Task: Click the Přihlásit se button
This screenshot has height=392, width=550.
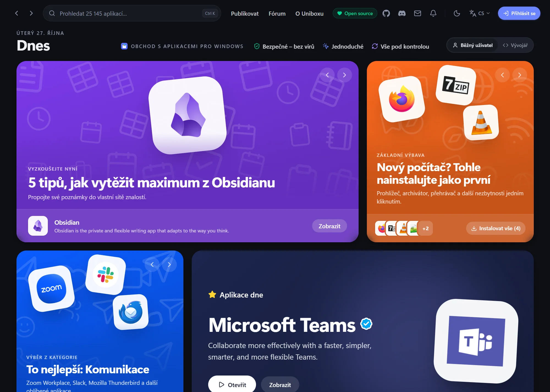Action: click(x=519, y=13)
